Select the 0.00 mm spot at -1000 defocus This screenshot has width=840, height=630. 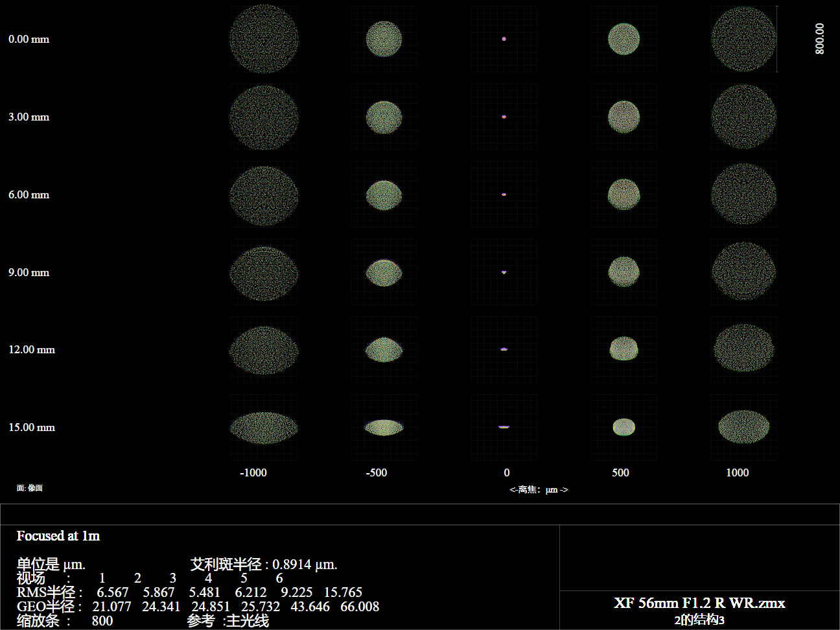(264, 39)
